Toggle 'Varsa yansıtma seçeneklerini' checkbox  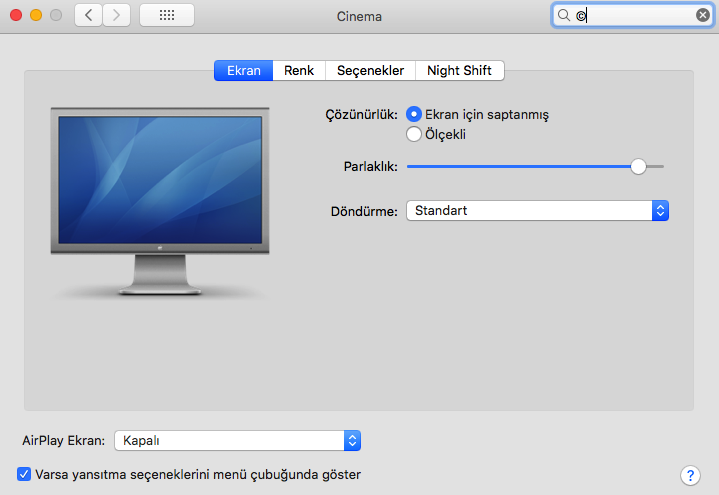coord(25,474)
